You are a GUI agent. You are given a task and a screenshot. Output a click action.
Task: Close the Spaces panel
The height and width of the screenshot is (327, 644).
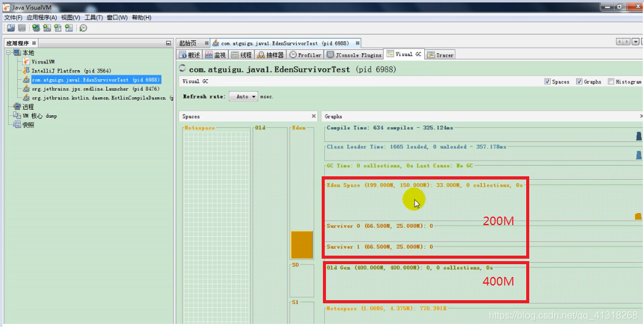pos(314,116)
